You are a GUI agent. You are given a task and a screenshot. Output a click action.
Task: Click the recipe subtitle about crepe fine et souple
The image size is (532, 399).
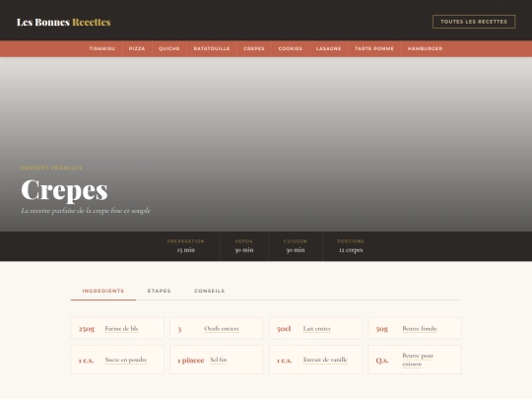point(86,211)
